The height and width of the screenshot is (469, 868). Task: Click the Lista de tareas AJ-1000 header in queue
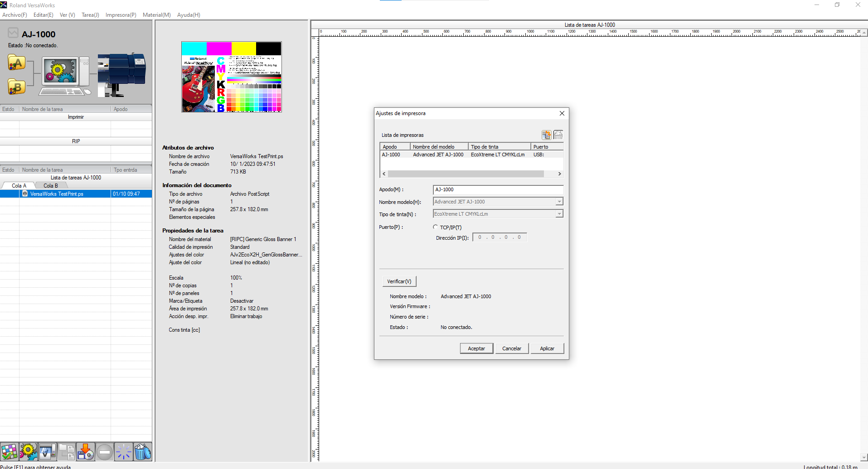76,178
